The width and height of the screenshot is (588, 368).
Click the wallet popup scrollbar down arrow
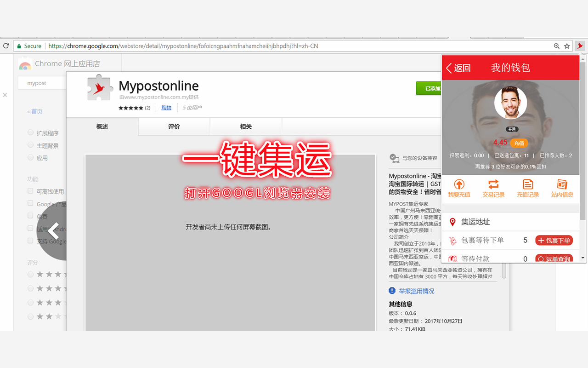pyautogui.click(x=583, y=258)
